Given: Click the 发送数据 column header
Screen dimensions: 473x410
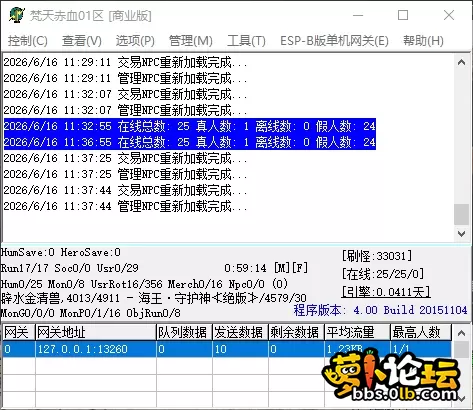Looking at the screenshot, I should (x=240, y=332).
